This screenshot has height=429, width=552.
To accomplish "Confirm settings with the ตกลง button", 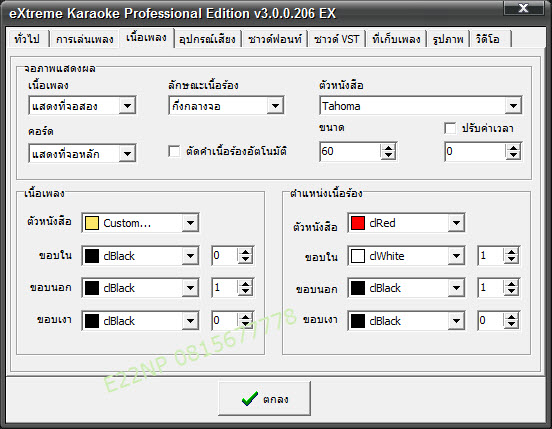I will [264, 398].
